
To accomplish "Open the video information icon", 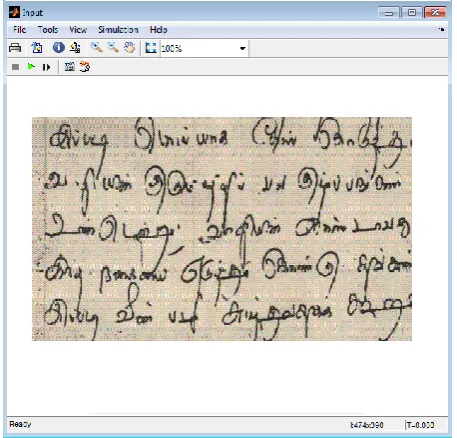I will pyautogui.click(x=59, y=48).
